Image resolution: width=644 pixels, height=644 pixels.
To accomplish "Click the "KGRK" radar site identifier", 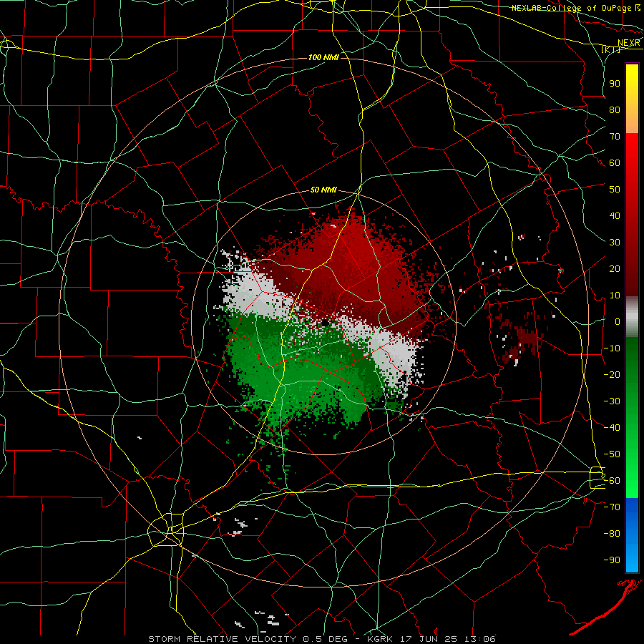I will [x=381, y=639].
